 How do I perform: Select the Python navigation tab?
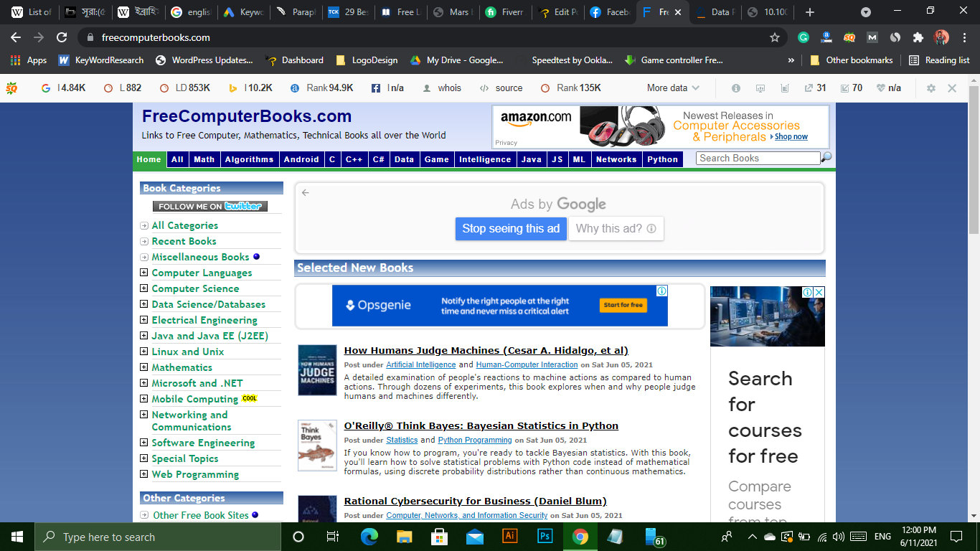pos(662,159)
